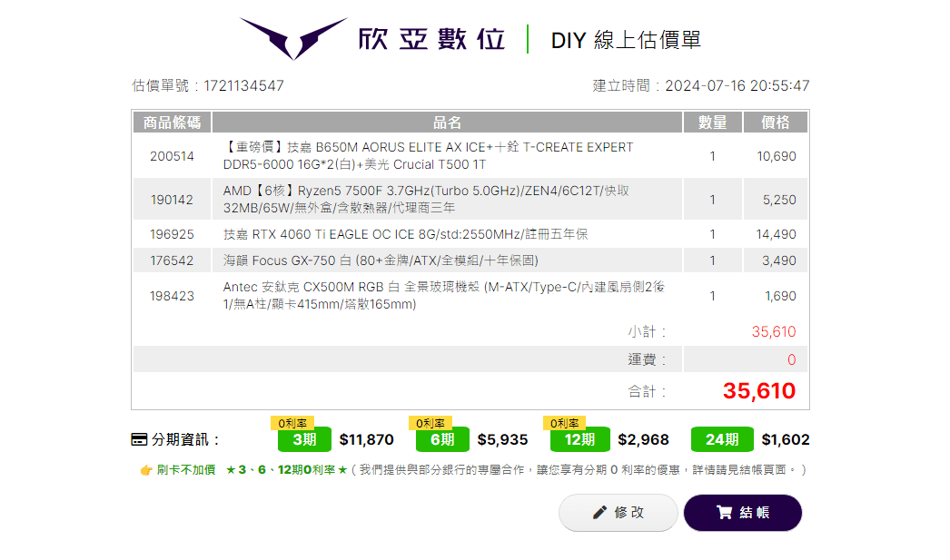950x560 pixels.
Task: Click the 運費 label
Action: [647, 360]
